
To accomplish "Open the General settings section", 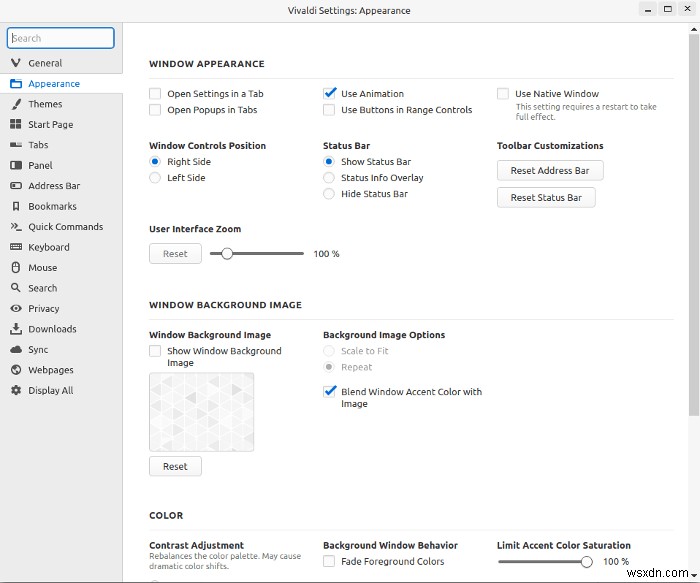I will pyautogui.click(x=61, y=63).
